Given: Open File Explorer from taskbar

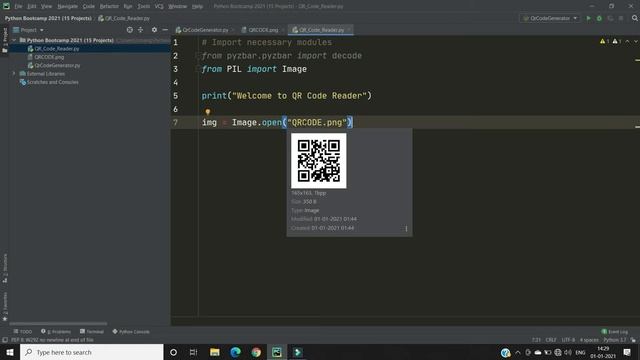Looking at the screenshot, I should (215, 352).
